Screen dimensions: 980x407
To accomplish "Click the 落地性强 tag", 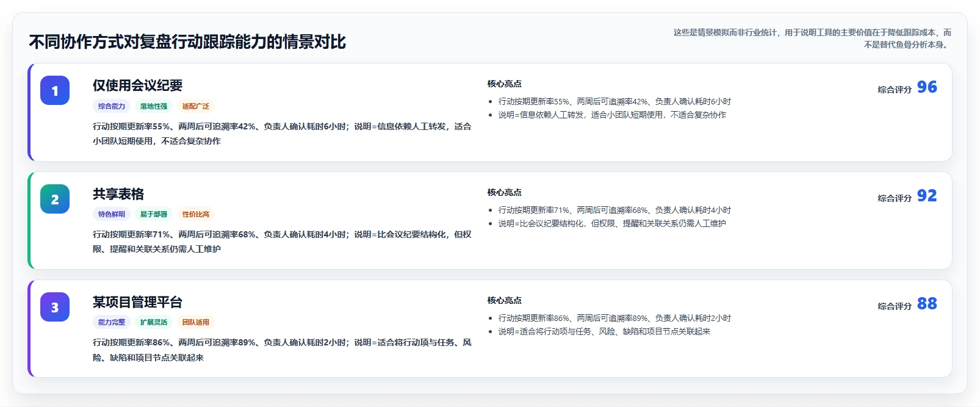I will coord(154,106).
